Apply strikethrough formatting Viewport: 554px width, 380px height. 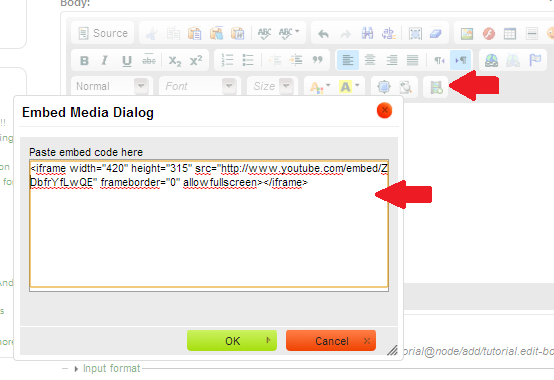(149, 60)
